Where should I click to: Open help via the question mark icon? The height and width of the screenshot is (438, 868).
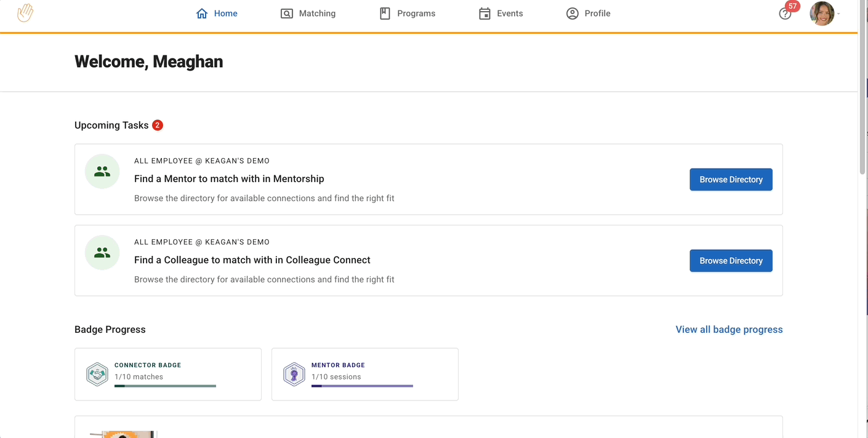[784, 14]
